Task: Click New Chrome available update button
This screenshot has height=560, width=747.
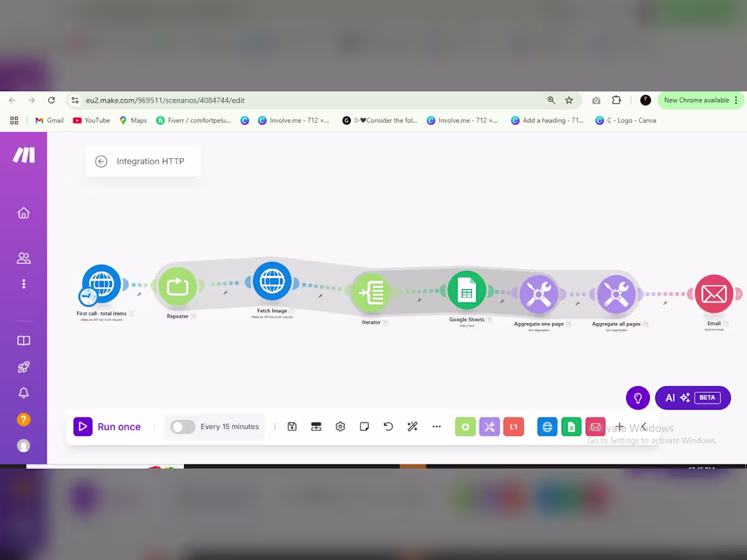Action: pos(700,100)
